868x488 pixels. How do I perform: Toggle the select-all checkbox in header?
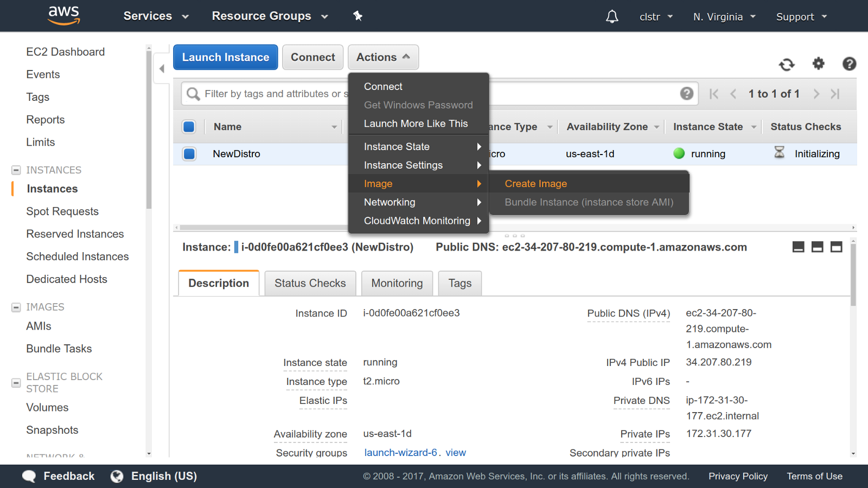coord(189,127)
